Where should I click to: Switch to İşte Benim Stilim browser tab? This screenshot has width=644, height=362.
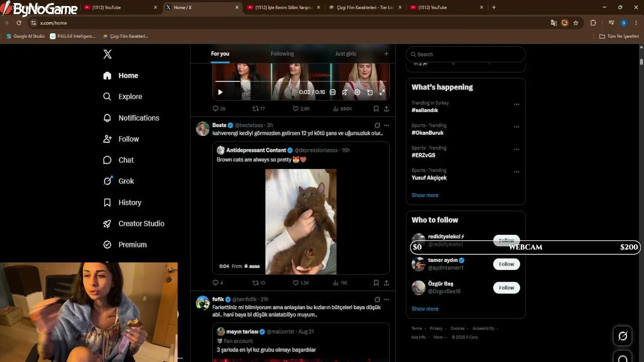click(x=283, y=8)
